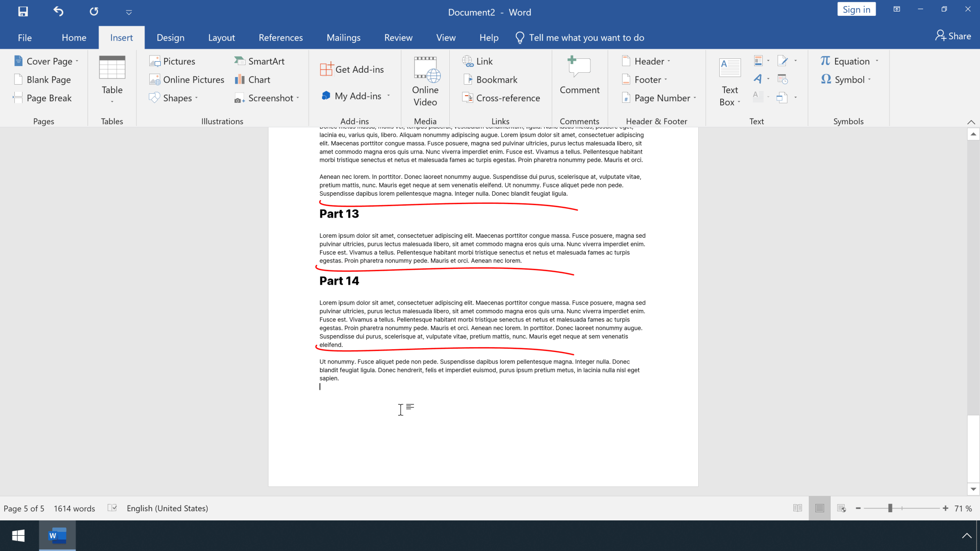Switch to the Design tab
The image size is (980, 551).
pos(170,37)
